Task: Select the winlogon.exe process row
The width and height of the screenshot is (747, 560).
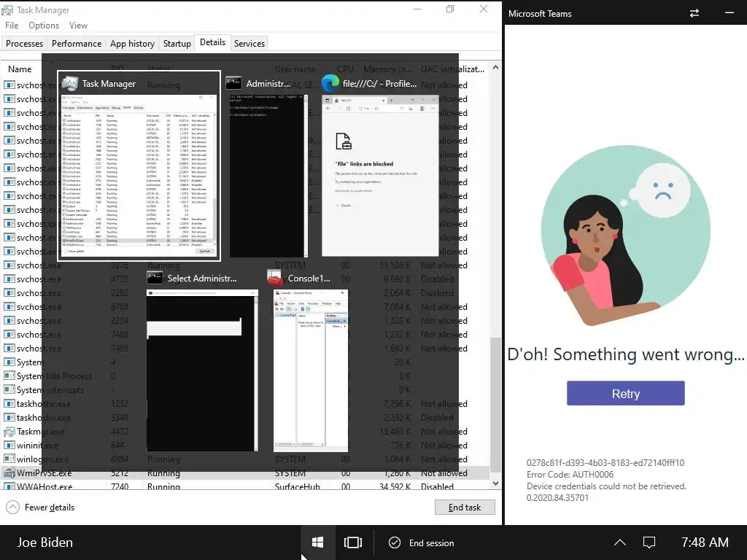Action: tap(245, 459)
